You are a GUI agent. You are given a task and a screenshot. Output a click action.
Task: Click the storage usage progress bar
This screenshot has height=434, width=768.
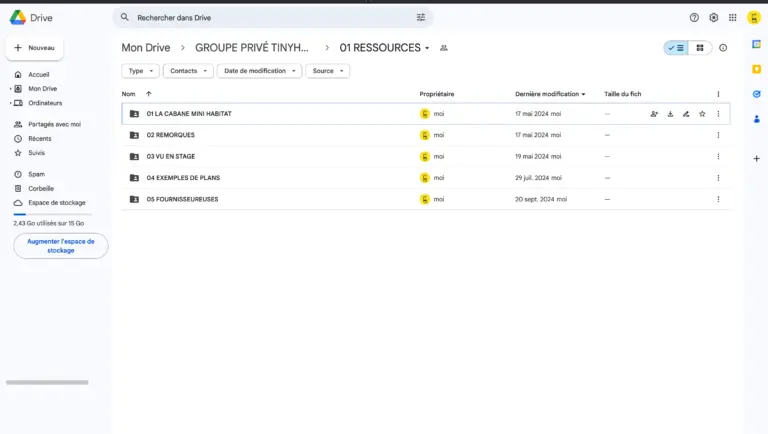[x=52, y=214]
